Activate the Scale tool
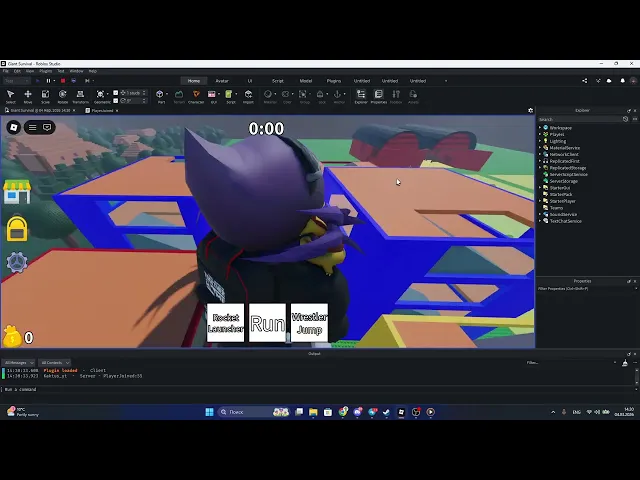The width and height of the screenshot is (640, 480). [45, 96]
